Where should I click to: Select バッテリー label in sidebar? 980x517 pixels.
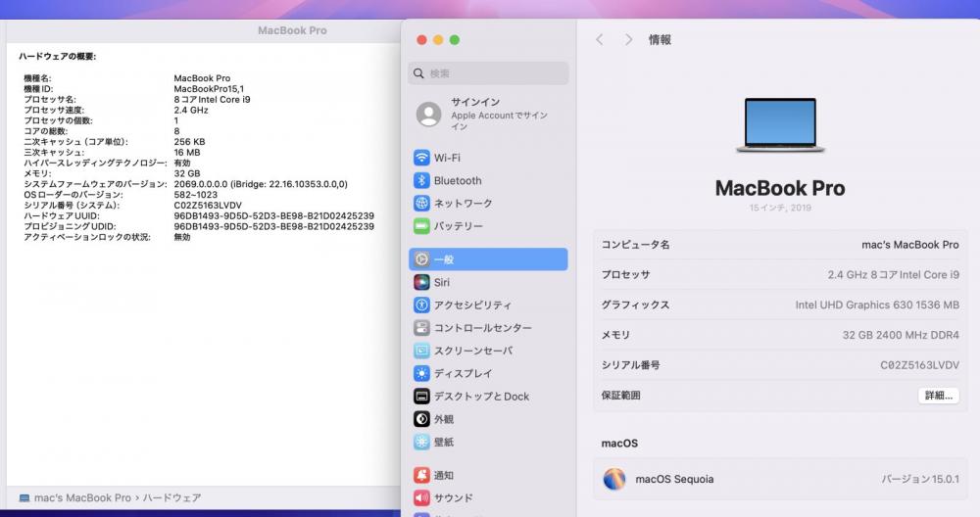coord(458,226)
